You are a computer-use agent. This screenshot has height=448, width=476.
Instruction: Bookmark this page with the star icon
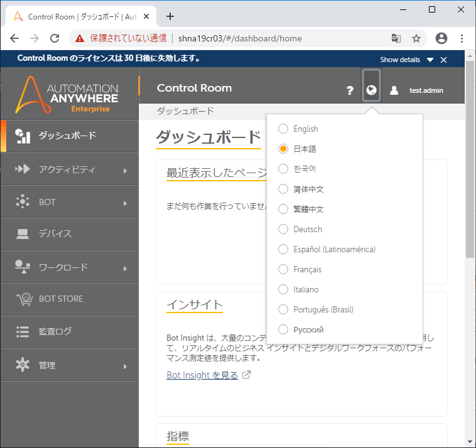coord(416,38)
